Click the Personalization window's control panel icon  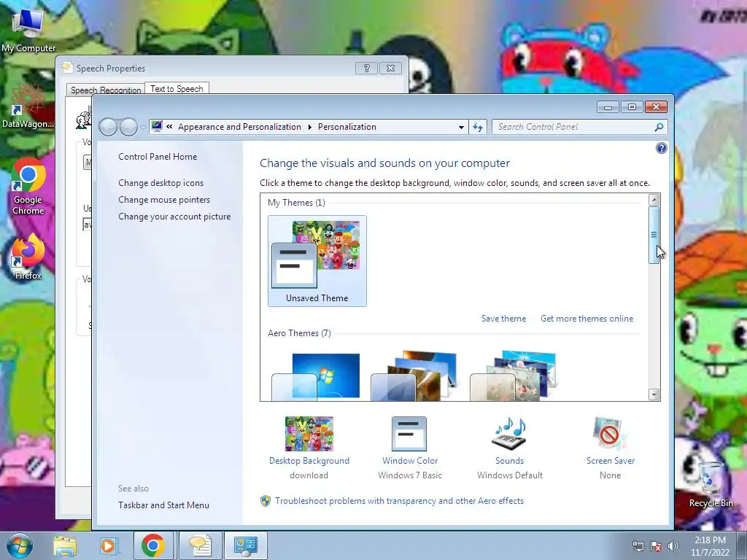[157, 127]
